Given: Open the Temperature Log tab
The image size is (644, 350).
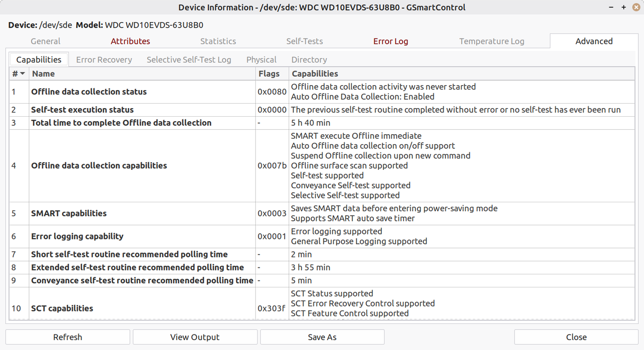Looking at the screenshot, I should tap(491, 41).
